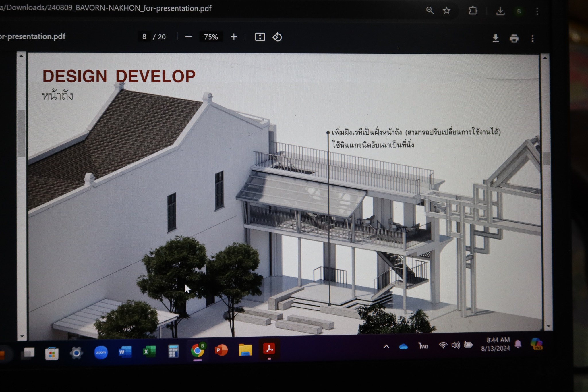The width and height of the screenshot is (588, 392).
Task: Click left scrollbar up arrow
Action: pos(21,56)
